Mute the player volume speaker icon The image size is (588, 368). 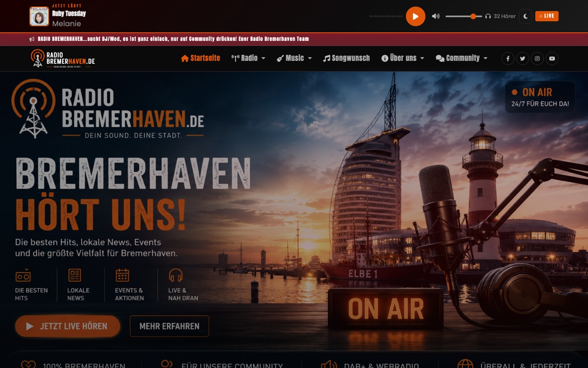click(x=435, y=16)
